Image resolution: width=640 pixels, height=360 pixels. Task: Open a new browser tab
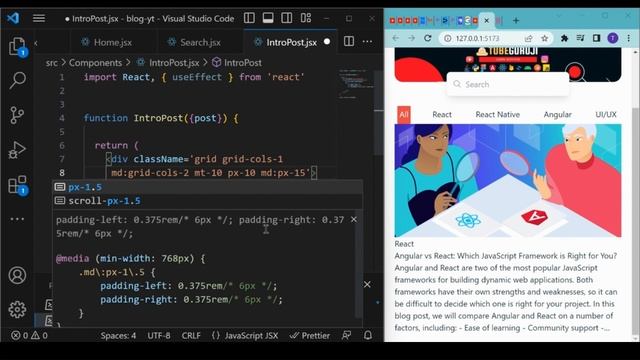(x=516, y=20)
